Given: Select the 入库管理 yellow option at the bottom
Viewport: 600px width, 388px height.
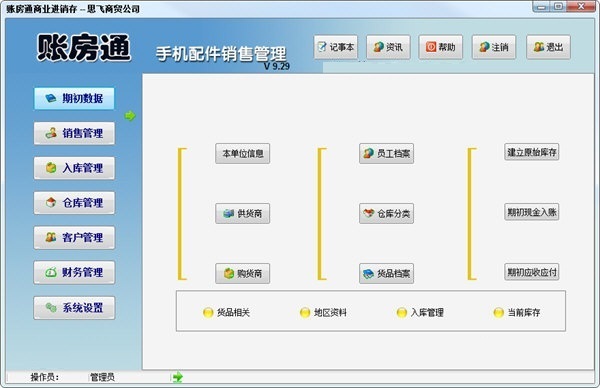Looking at the screenshot, I should click(420, 313).
